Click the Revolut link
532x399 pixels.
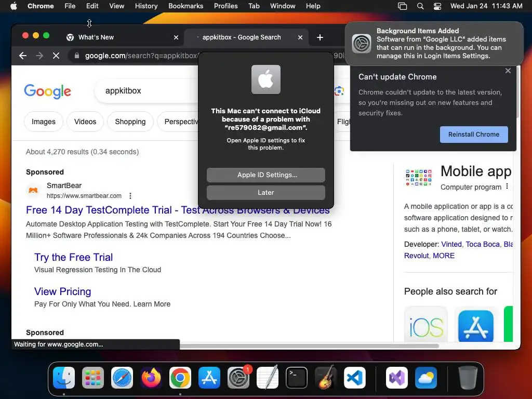point(416,256)
